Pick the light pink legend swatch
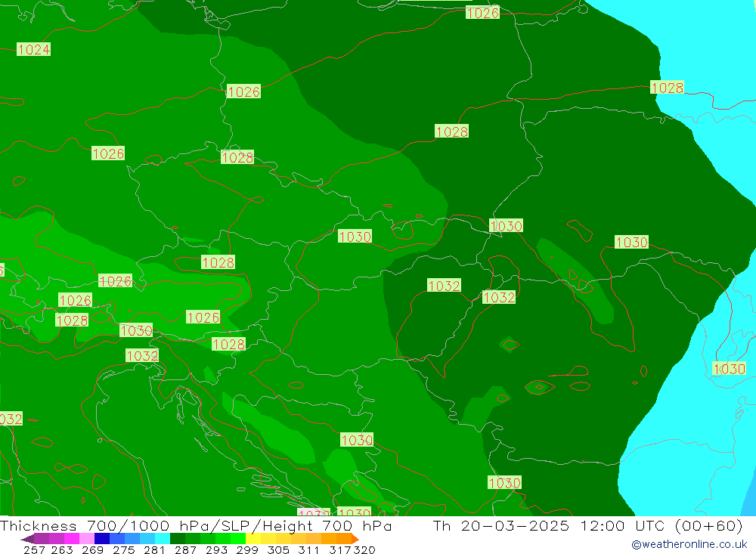Viewport: 756px width, 554px height. (x=86, y=539)
